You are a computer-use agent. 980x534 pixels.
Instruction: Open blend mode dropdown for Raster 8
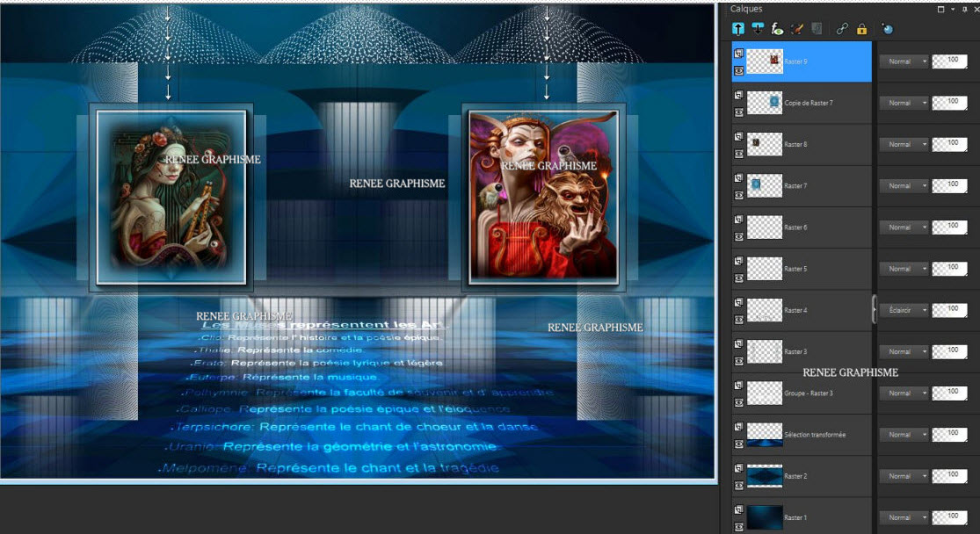tap(904, 144)
